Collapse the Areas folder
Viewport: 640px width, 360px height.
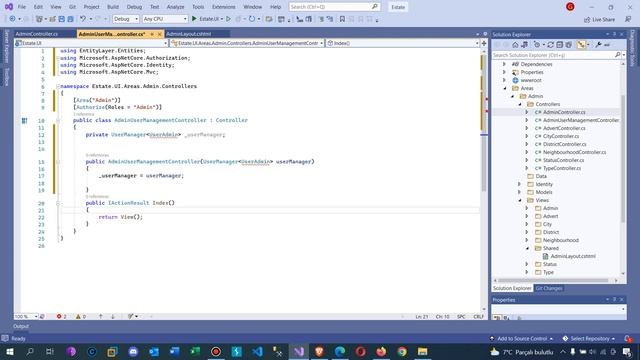point(505,88)
